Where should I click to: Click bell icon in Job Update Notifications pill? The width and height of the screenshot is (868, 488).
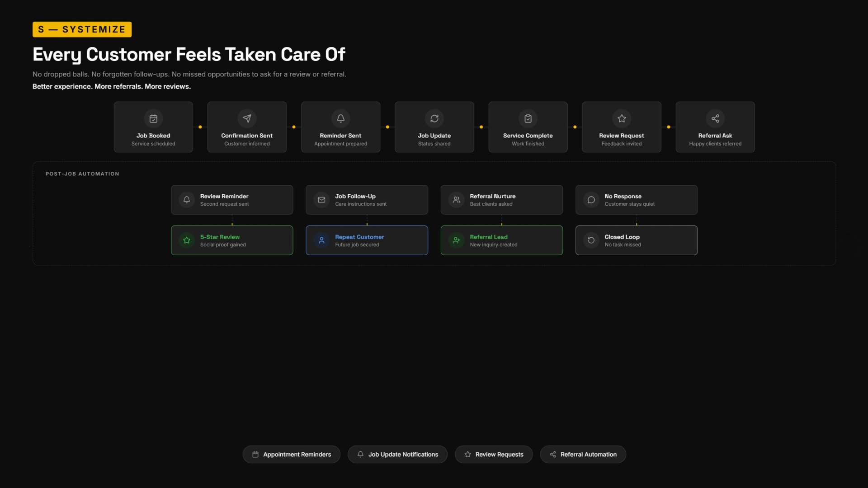pos(360,455)
